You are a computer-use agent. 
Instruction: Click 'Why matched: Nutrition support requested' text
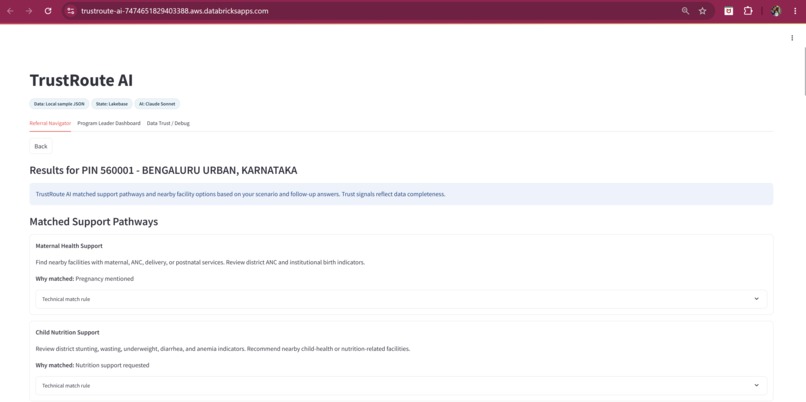click(x=93, y=365)
